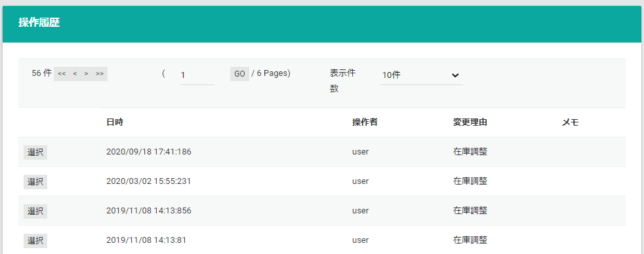Click user in the 2020/09/18 row
Screen dimensions: 644x254
point(360,152)
